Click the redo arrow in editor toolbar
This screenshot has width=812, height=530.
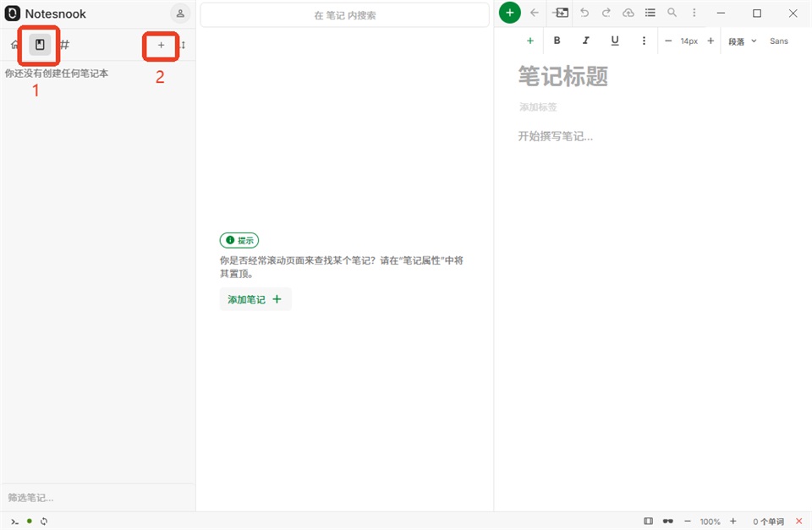pyautogui.click(x=606, y=13)
